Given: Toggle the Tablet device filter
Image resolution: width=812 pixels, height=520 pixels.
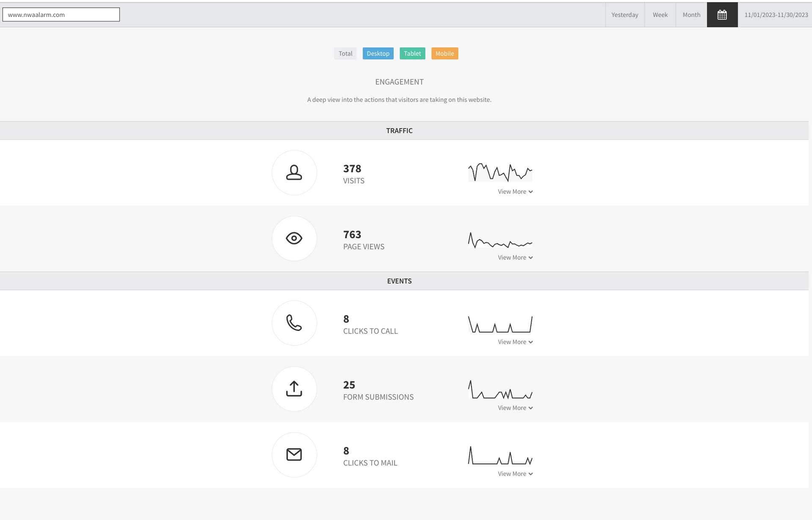Looking at the screenshot, I should pos(412,53).
